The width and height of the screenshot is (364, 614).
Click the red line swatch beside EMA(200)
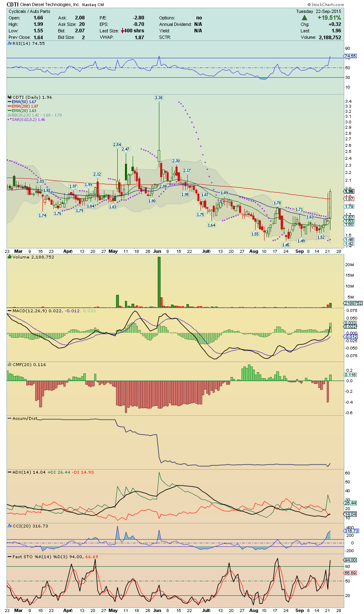pyautogui.click(x=10, y=106)
